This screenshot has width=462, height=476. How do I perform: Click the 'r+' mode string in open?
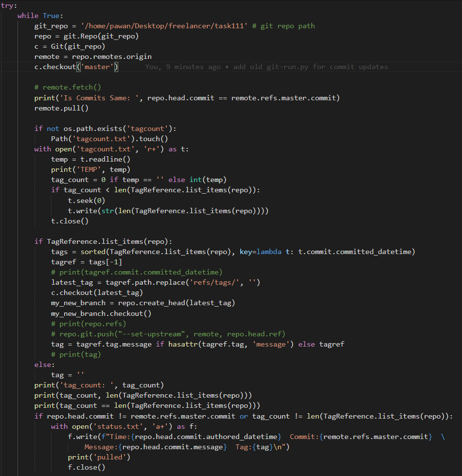click(x=151, y=149)
